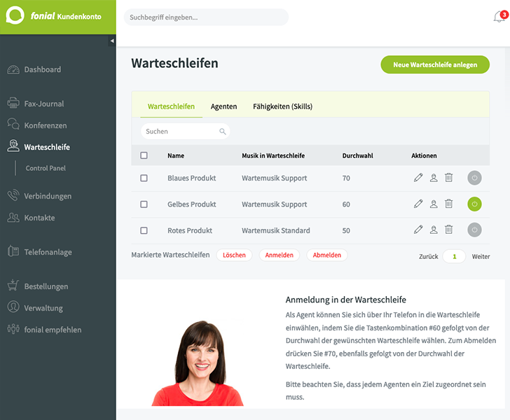Open agent assignment icon for Gelbes Produkt
Image resolution: width=510 pixels, height=420 pixels.
coord(434,204)
